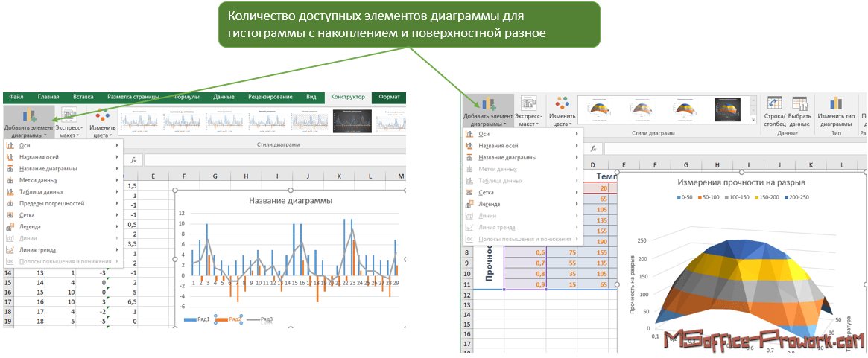868x358 pixels.
Task: Expand Название диаграммы submenu arrow in left window
Action: tap(118, 169)
